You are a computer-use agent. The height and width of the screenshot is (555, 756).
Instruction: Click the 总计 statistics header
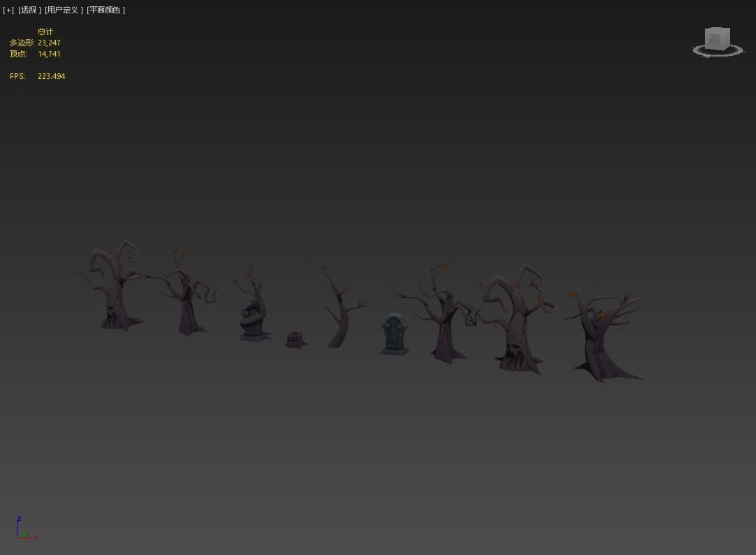[45, 32]
